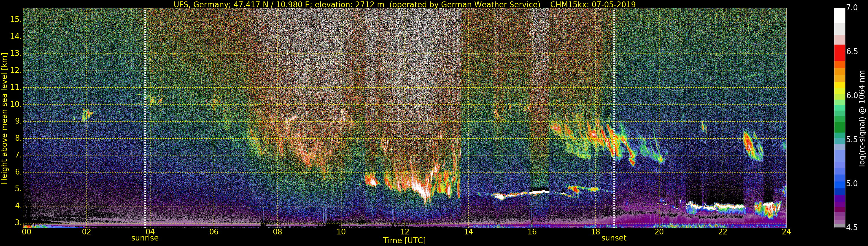Viewport: 868px width, 246px height.
Task: Click the 'Time [UTC]' x-axis label
Action: tap(404, 241)
